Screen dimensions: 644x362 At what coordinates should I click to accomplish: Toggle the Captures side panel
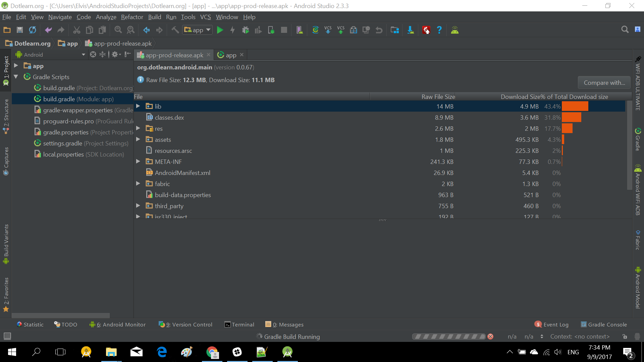point(6,161)
